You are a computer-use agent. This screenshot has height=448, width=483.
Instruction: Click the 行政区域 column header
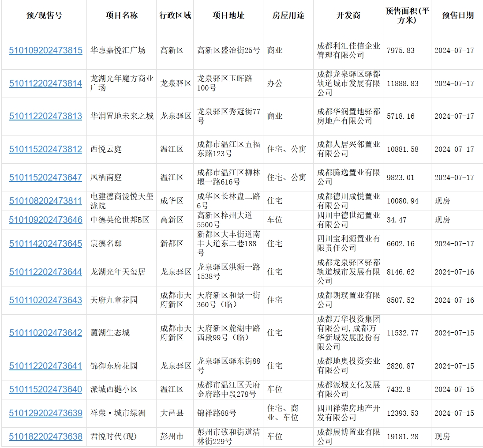[x=175, y=15]
